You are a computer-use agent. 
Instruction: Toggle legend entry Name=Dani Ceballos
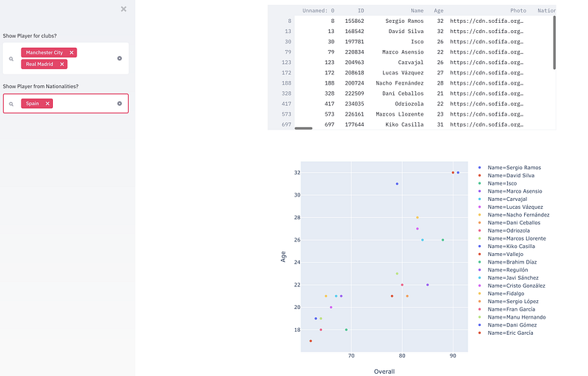[x=514, y=223]
